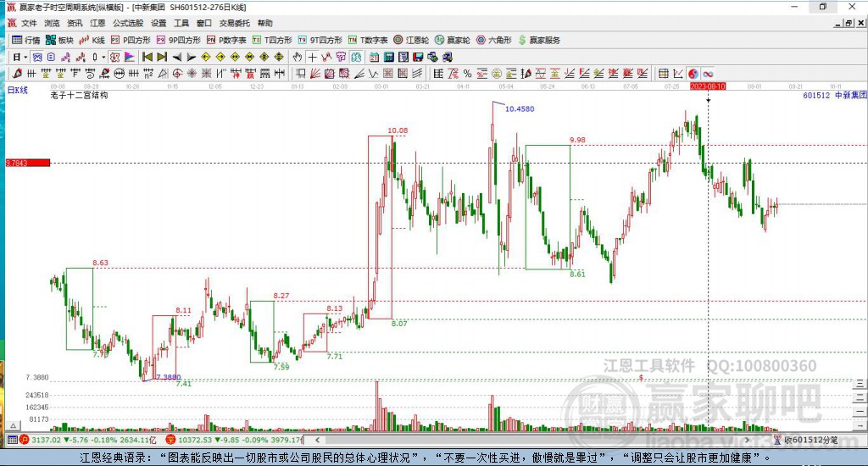868x466 pixels.
Task: Open the 帮助 menu
Action: [265, 23]
